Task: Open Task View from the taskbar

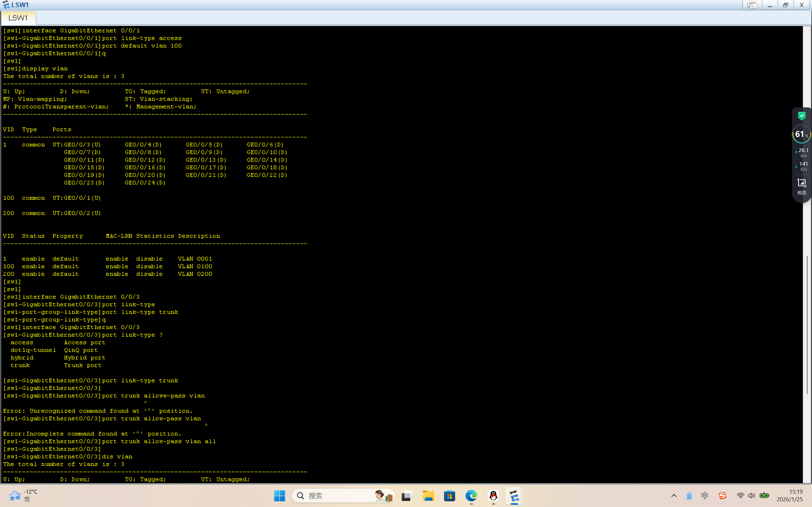Action: pos(406,496)
